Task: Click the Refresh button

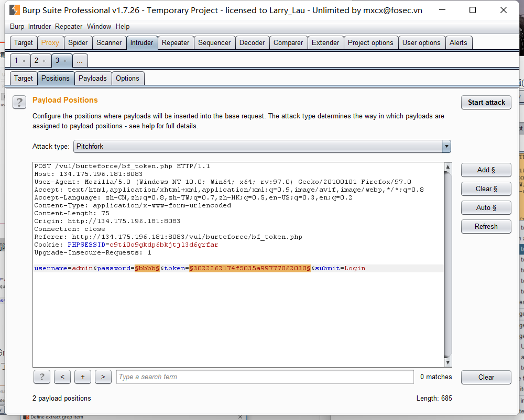Action: point(486,226)
